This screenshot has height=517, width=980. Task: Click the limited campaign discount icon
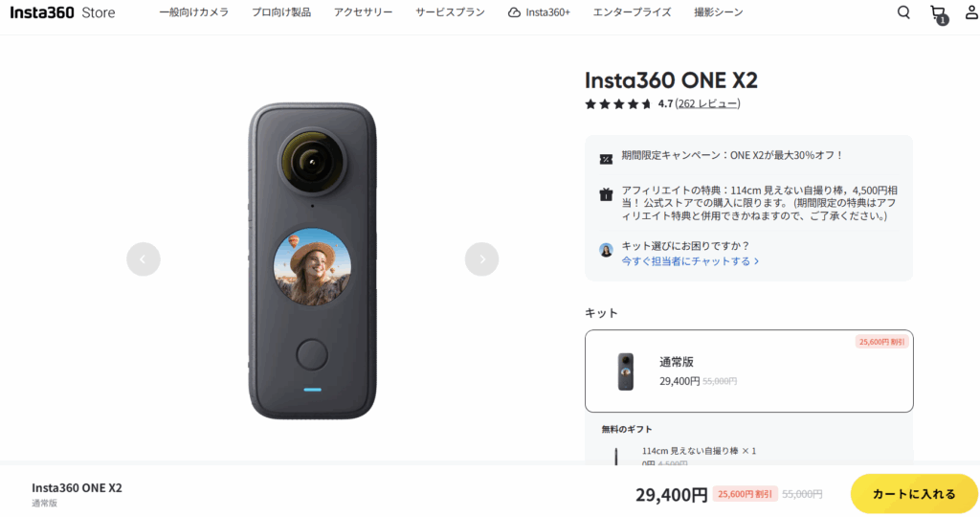(606, 158)
